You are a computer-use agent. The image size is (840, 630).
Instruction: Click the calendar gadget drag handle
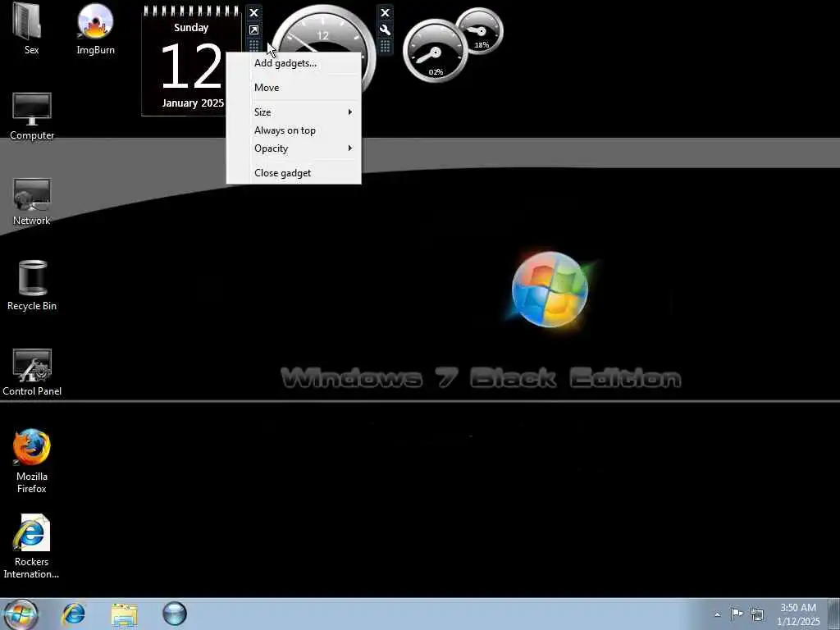[254, 46]
